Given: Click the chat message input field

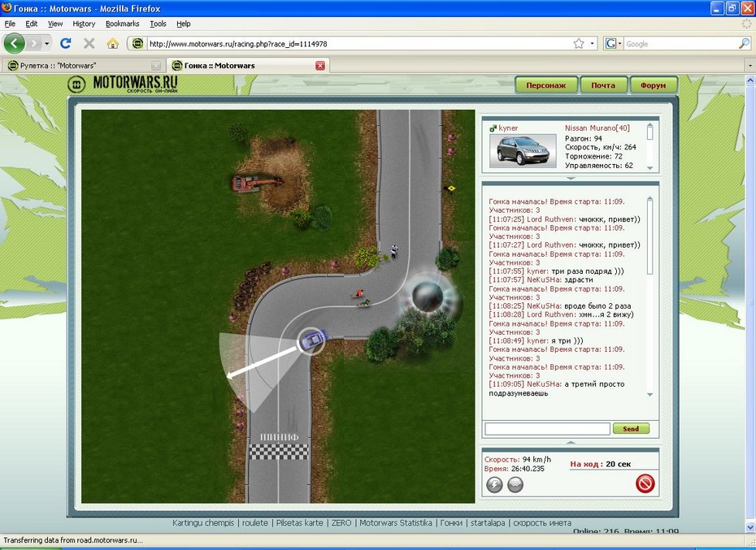Looking at the screenshot, I should click(546, 429).
